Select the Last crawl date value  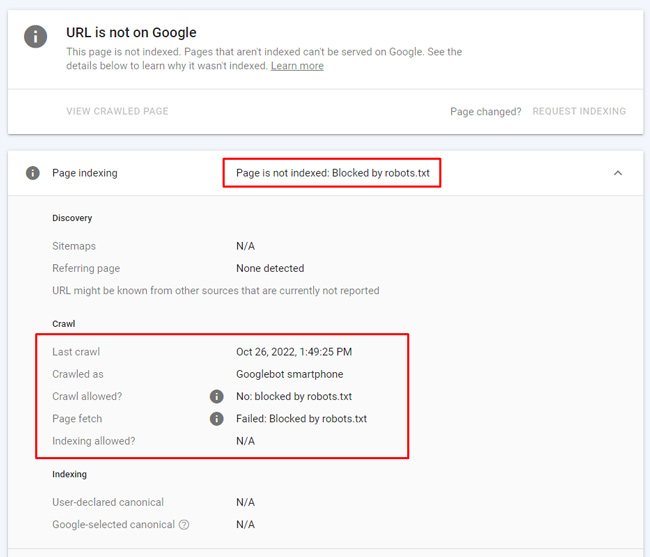coord(294,352)
